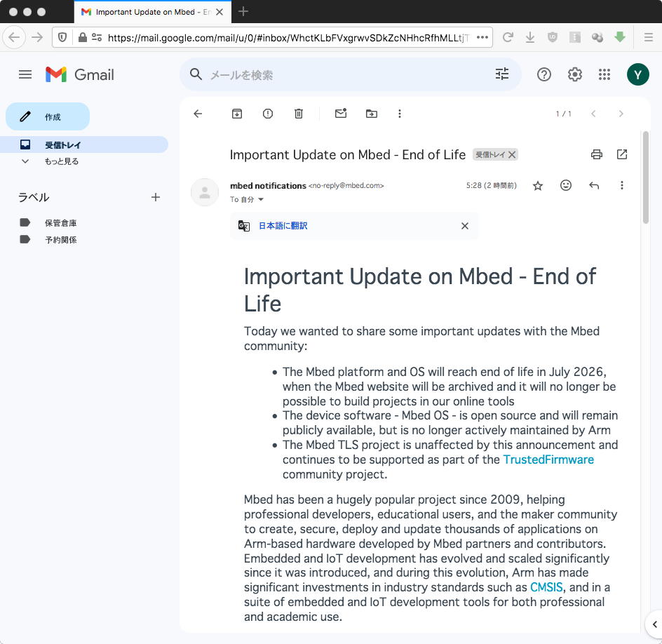This screenshot has height=644, width=662.
Task: Open the CMSIS link
Action: pyautogui.click(x=546, y=587)
